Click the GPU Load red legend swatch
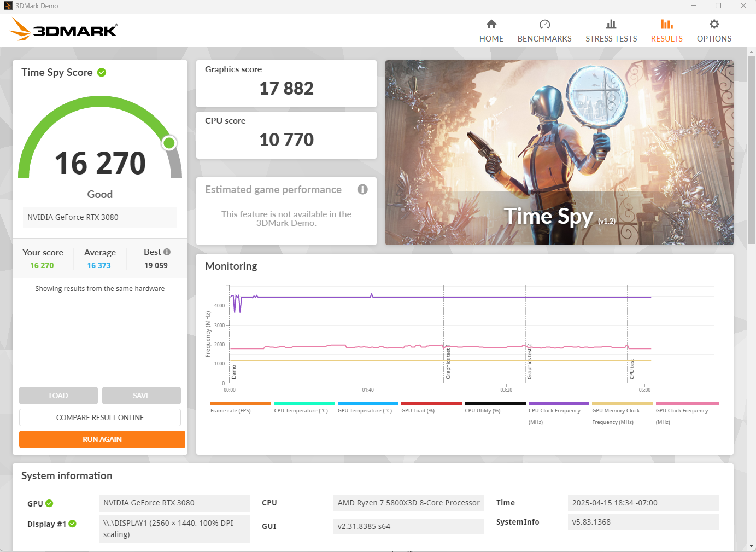This screenshot has height=552, width=756. pyautogui.click(x=432, y=404)
